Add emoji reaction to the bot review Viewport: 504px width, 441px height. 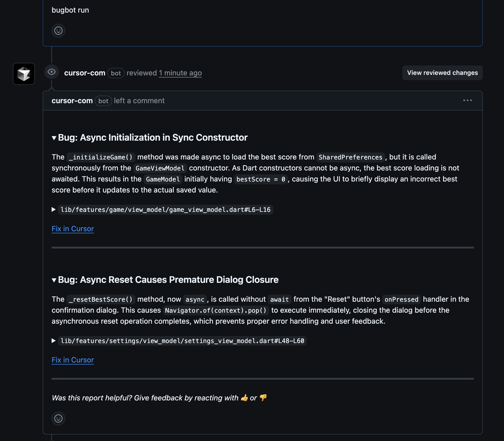click(58, 418)
